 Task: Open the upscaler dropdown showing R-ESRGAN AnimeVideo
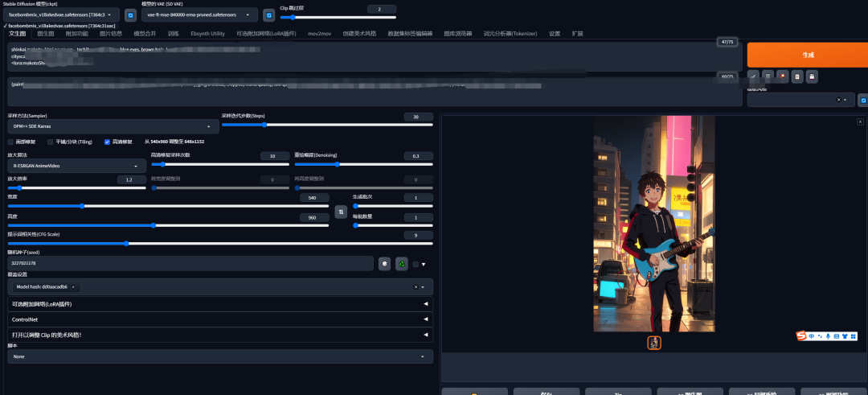tap(77, 166)
